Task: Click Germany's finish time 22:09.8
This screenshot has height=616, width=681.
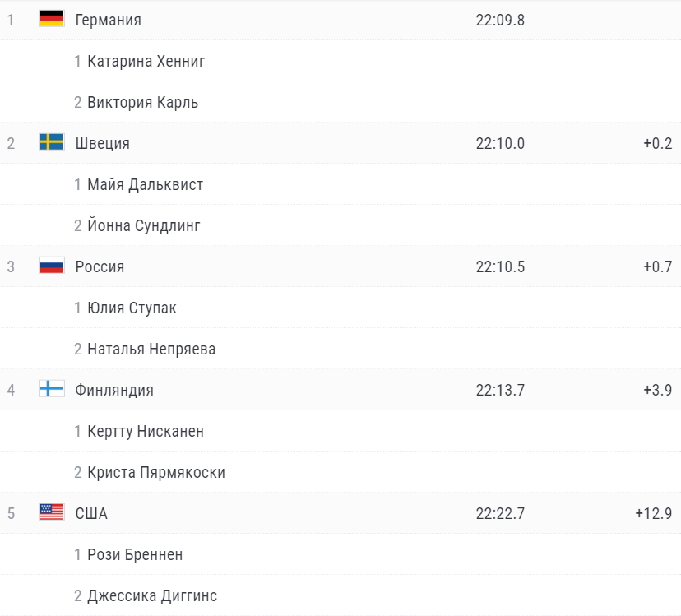Action: [x=500, y=20]
